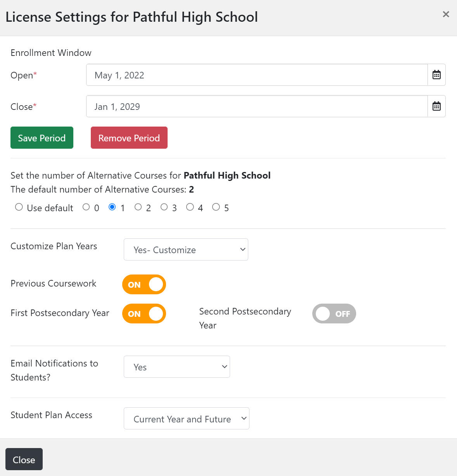This screenshot has width=457, height=476.
Task: Open the Student Plan Access dropdown
Action: point(187,419)
